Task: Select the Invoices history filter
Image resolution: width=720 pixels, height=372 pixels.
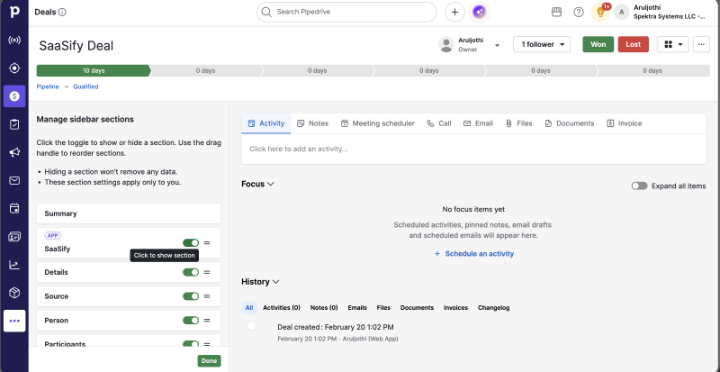Action: pyautogui.click(x=456, y=308)
